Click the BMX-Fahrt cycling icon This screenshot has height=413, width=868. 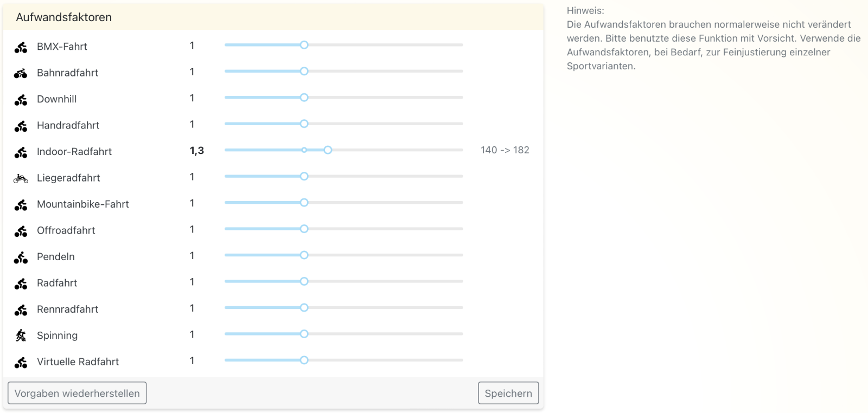(21, 48)
